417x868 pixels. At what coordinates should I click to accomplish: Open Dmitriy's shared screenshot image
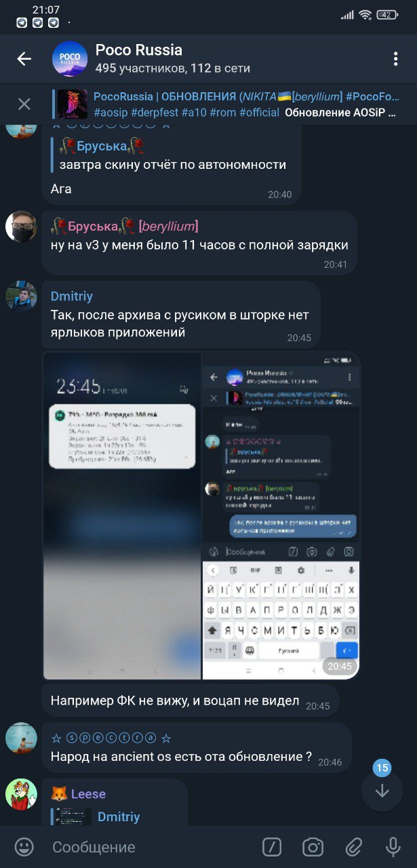201,515
